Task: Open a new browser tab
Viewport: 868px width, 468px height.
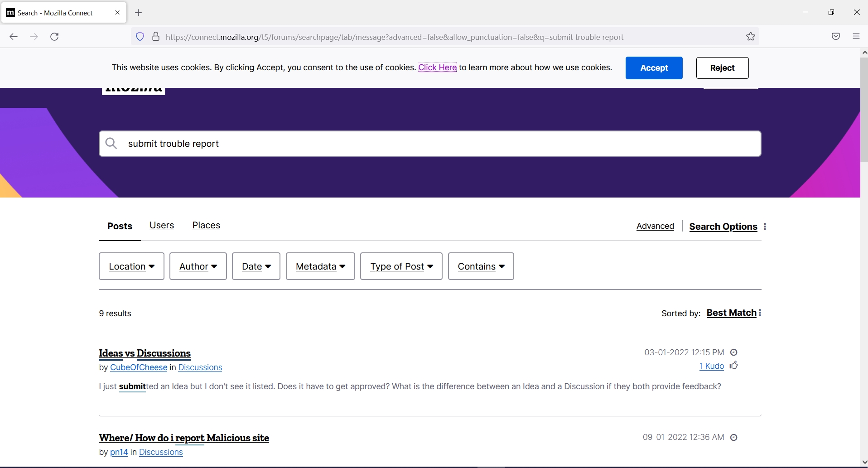Action: click(x=139, y=12)
